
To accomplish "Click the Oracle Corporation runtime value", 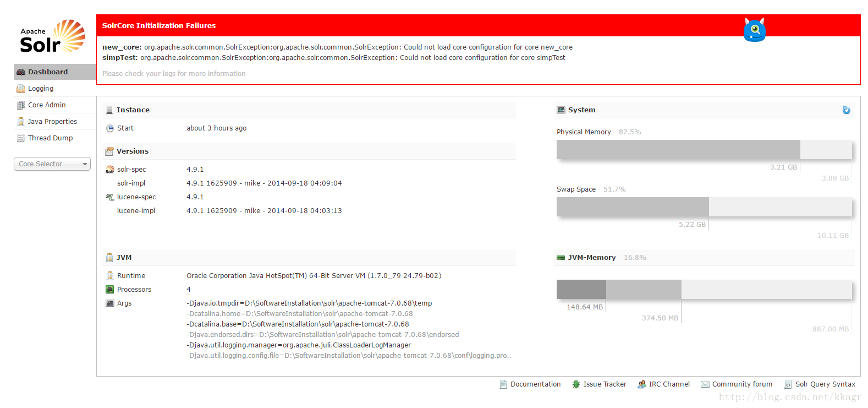I will [x=314, y=276].
